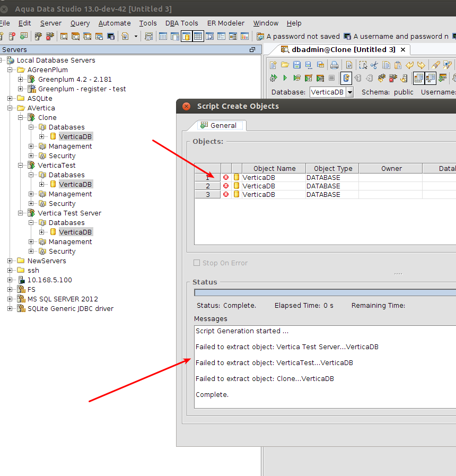Paste using the clipboard icon
The height and width of the screenshot is (476, 456).
(398, 65)
